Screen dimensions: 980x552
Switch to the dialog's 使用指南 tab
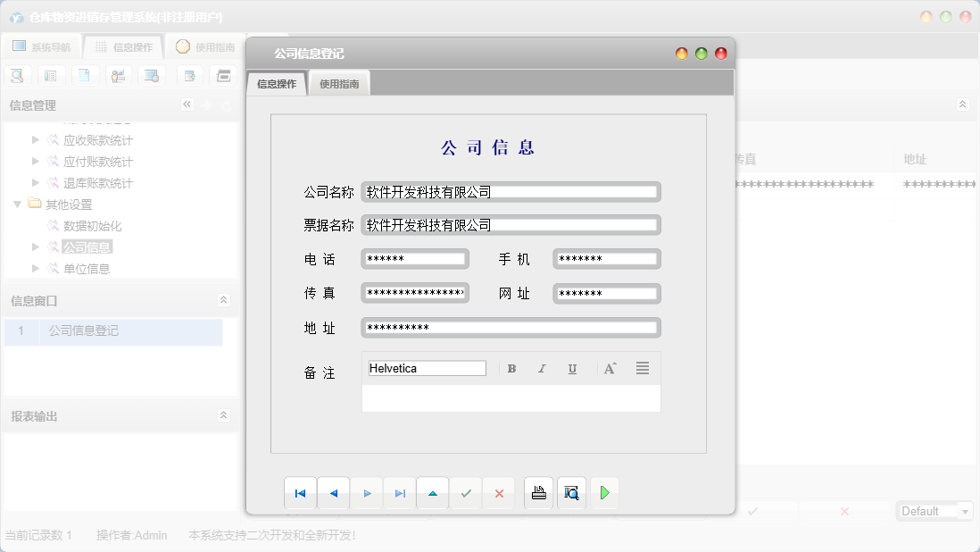[x=339, y=84]
